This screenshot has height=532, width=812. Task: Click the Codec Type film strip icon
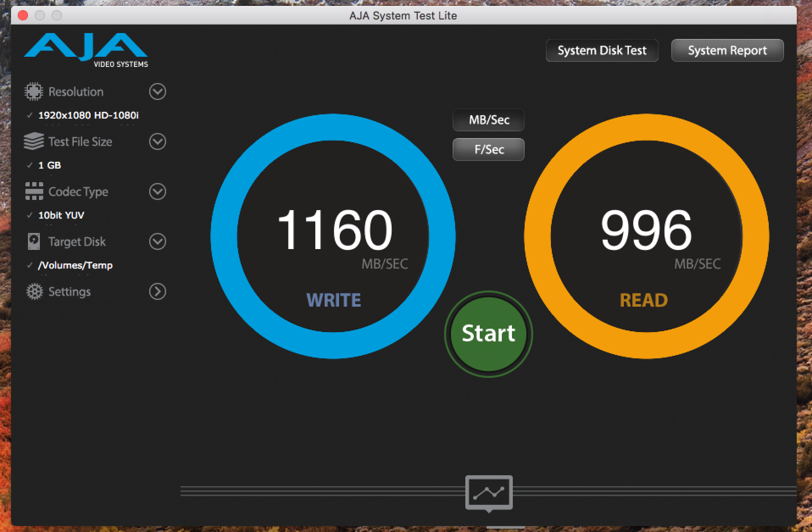34,191
